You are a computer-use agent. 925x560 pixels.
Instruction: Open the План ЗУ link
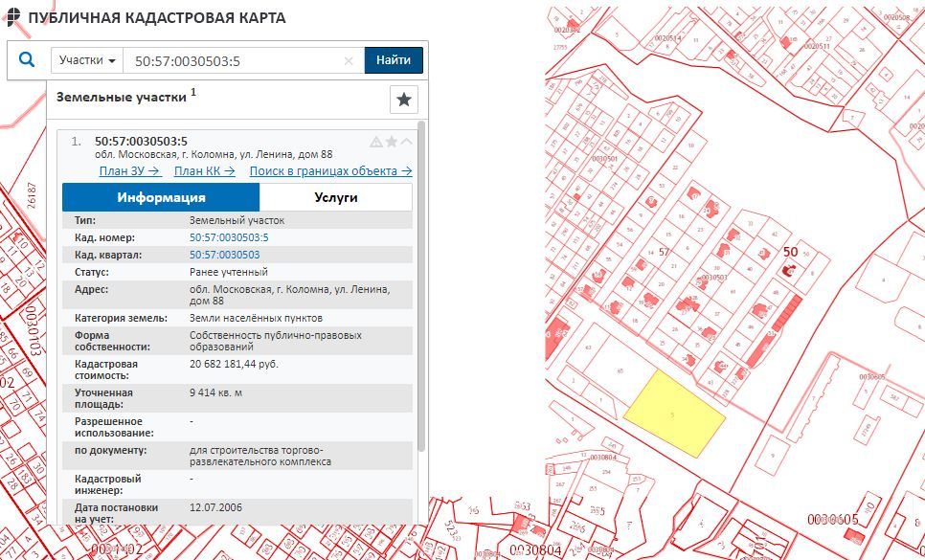point(129,171)
